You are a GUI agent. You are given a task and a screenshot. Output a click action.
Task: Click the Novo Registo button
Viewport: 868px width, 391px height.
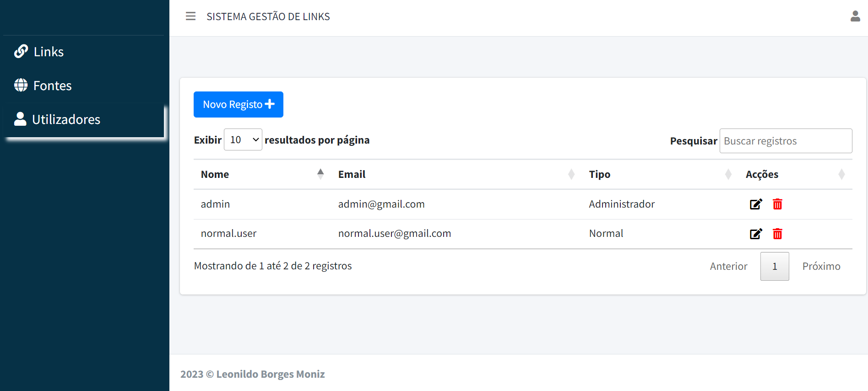(238, 104)
